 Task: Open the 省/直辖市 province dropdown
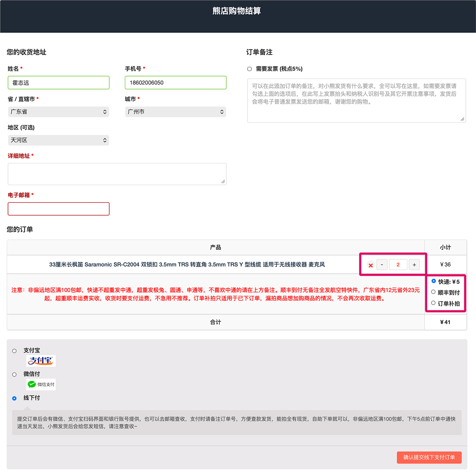58,112
